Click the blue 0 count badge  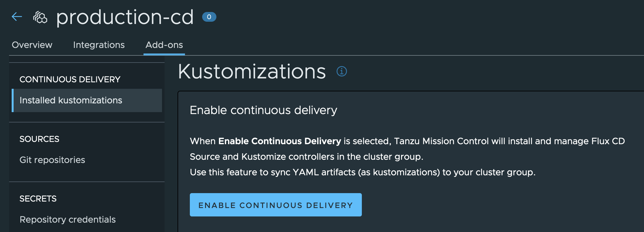click(x=209, y=17)
